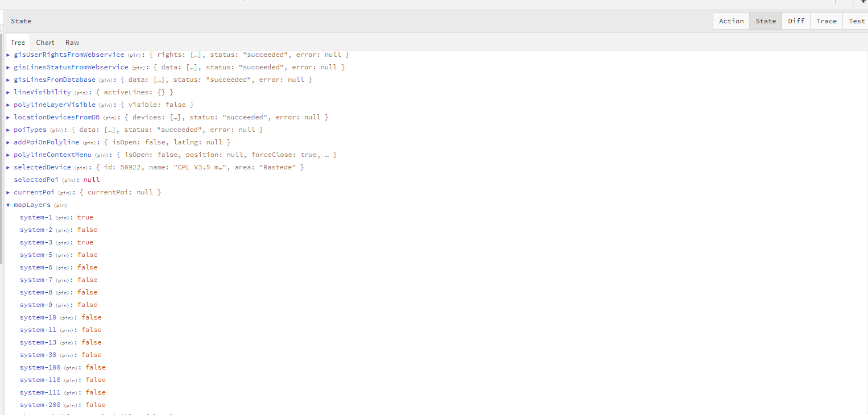Select the system-3 tree key
This screenshot has width=868, height=415.
point(36,242)
